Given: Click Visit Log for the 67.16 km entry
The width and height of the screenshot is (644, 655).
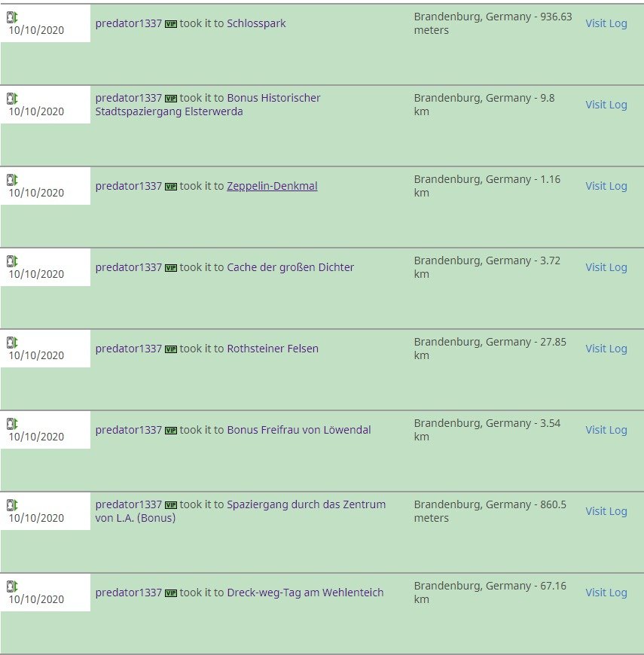Looking at the screenshot, I should click(x=606, y=593).
